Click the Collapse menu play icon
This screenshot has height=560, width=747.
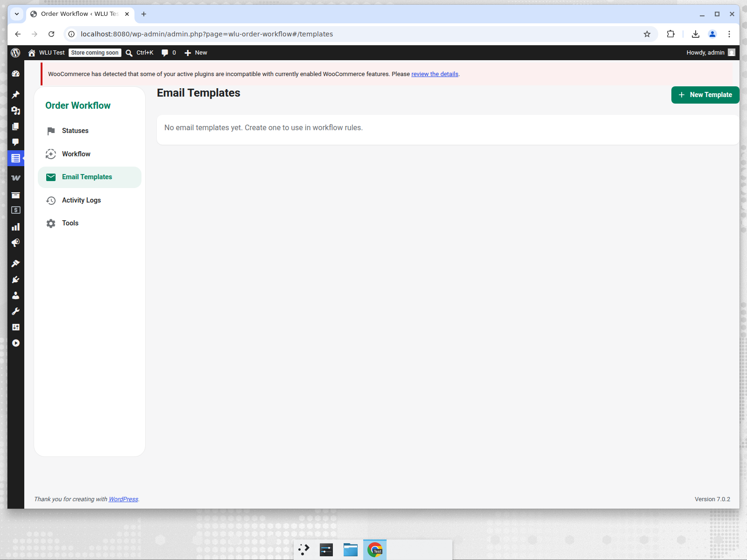click(x=15, y=343)
